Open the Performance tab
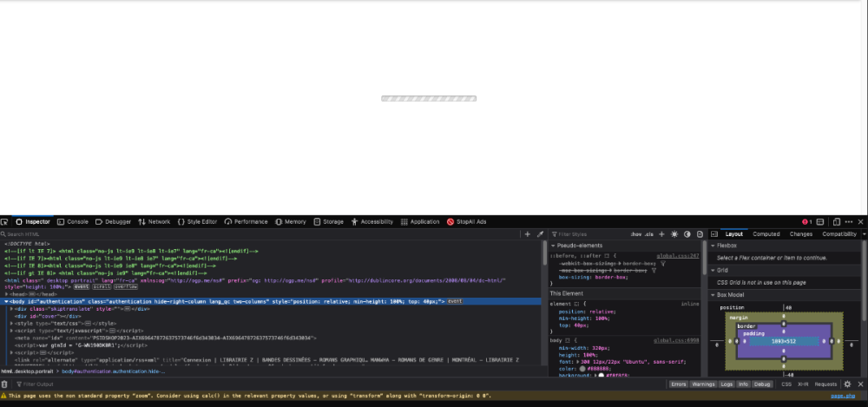The width and height of the screenshot is (868, 407). click(x=246, y=221)
